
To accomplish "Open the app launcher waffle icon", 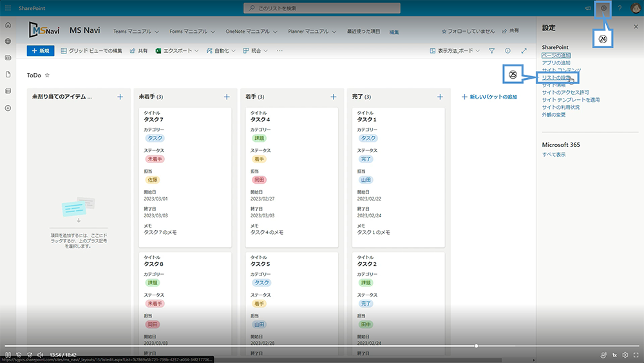I will (x=8, y=8).
